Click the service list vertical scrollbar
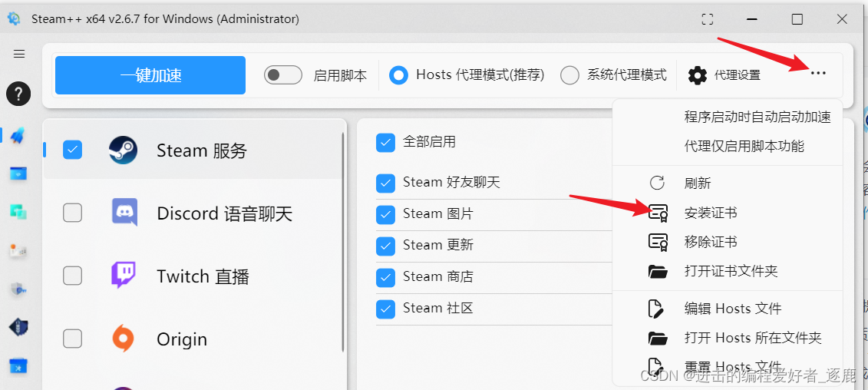The height and width of the screenshot is (390, 868). 344,242
